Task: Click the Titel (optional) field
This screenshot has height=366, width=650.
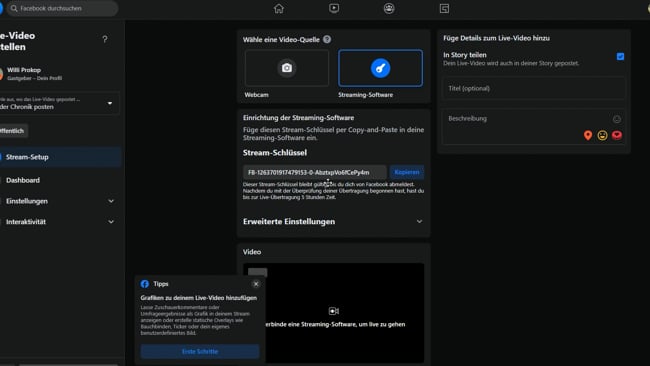Action: (x=534, y=88)
